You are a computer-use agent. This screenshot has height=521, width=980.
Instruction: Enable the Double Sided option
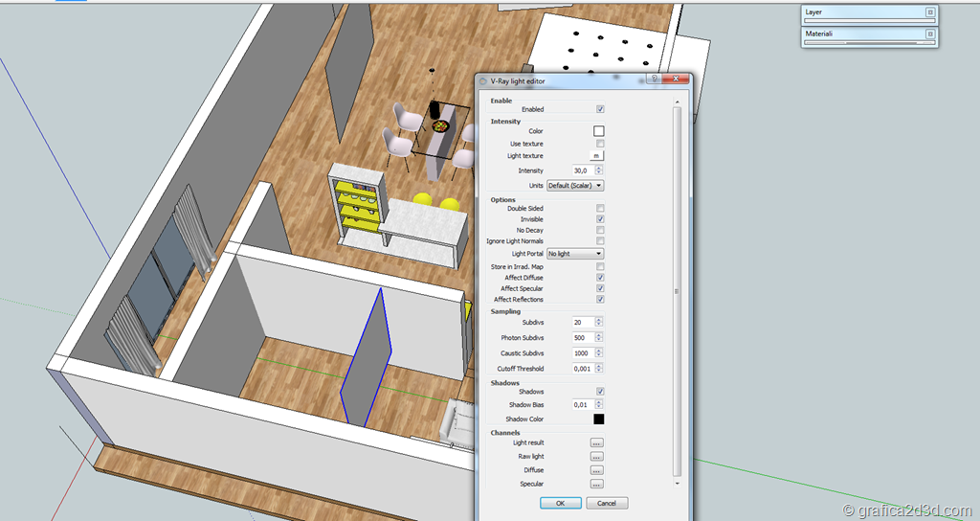pyautogui.click(x=600, y=208)
